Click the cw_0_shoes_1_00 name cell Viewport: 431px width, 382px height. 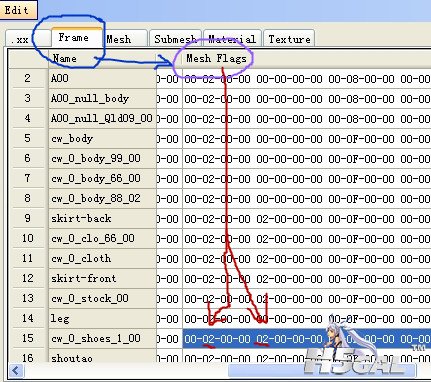point(102,338)
